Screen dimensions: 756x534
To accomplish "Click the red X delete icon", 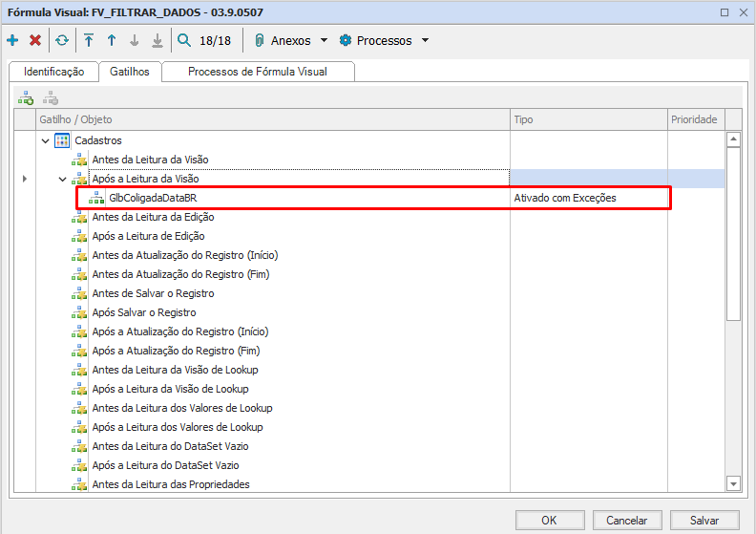I will (35, 40).
